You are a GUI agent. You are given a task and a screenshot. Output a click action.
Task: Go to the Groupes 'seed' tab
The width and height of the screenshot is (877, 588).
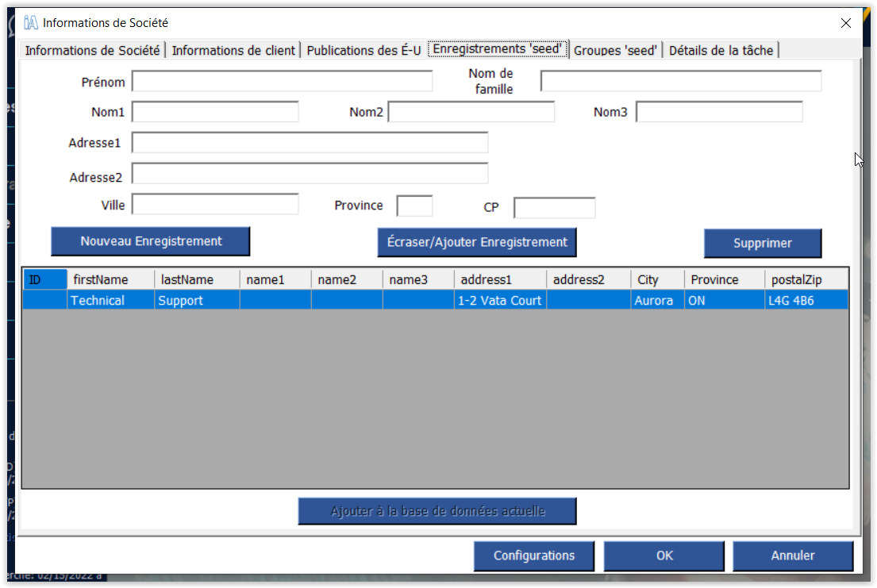point(615,50)
